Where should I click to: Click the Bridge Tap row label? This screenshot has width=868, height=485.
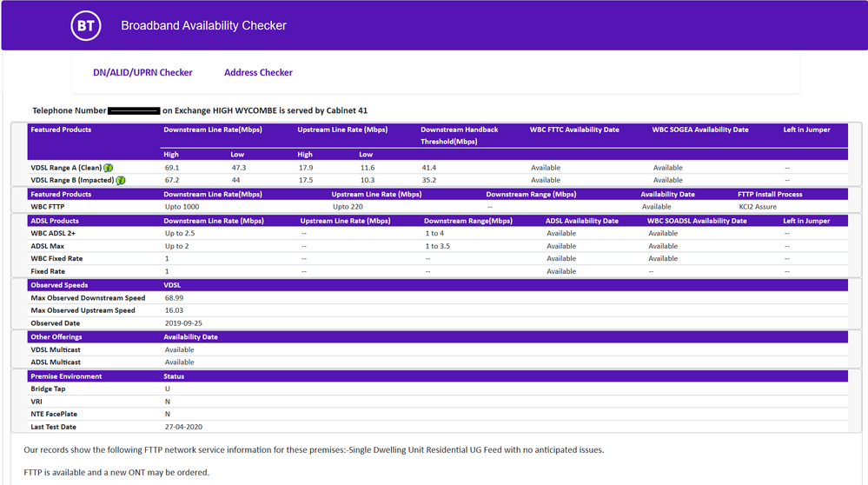pos(48,389)
